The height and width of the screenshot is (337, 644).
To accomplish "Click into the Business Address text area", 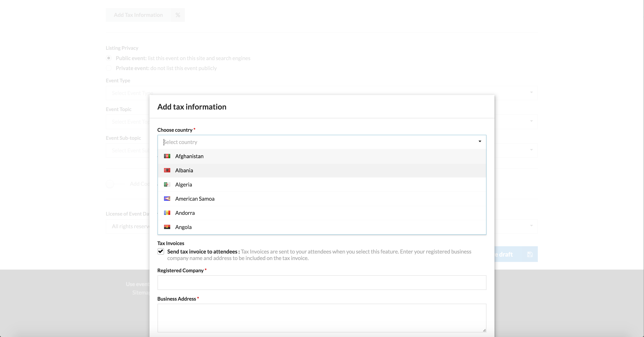I will (x=322, y=318).
